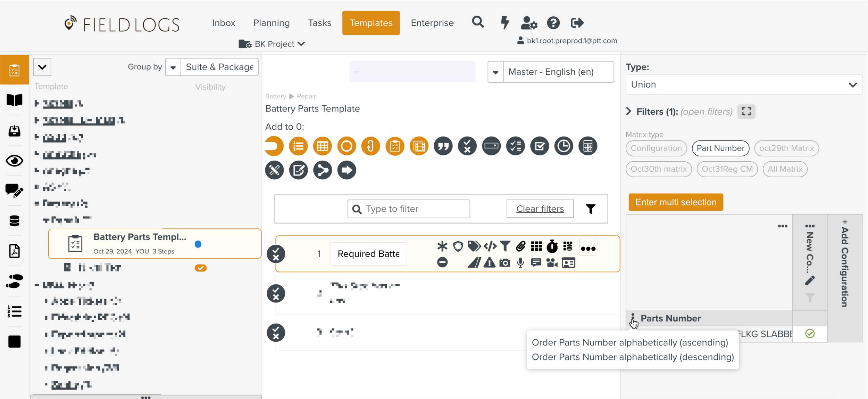Click the camera icon on step 1
868x399 pixels.
coord(504,263)
